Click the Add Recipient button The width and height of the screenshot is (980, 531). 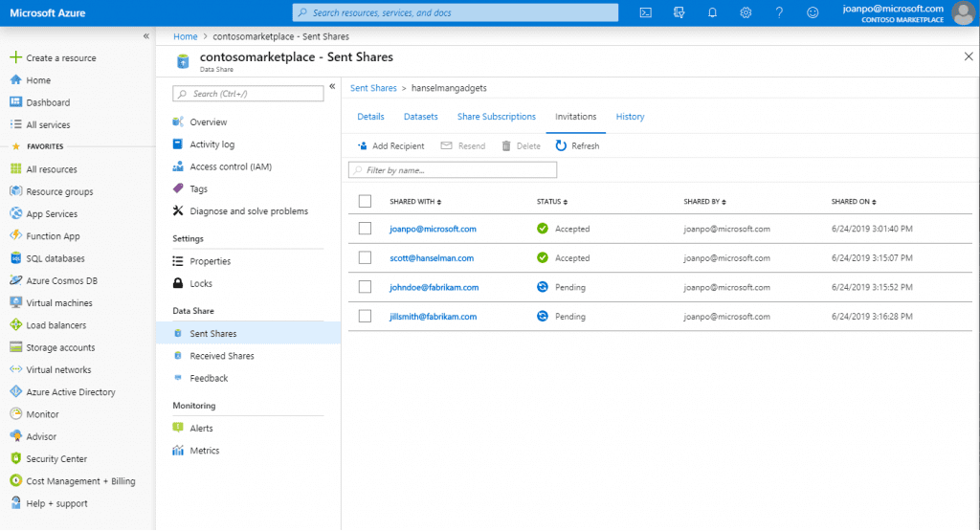coord(390,146)
